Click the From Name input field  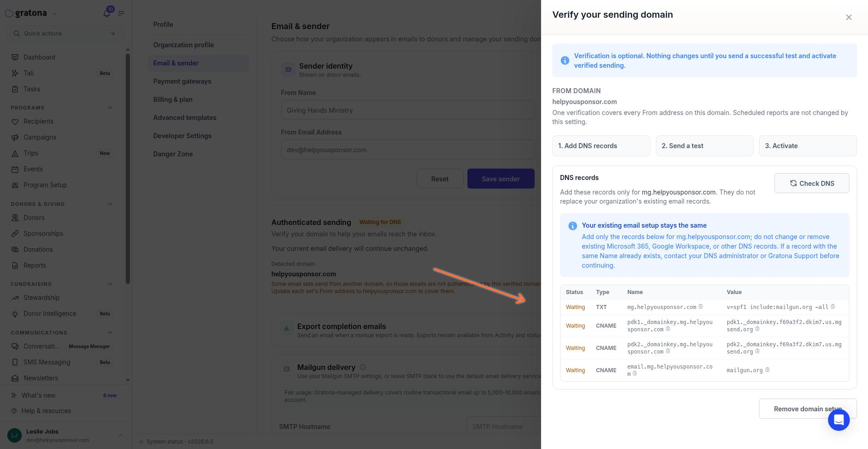[x=407, y=110]
